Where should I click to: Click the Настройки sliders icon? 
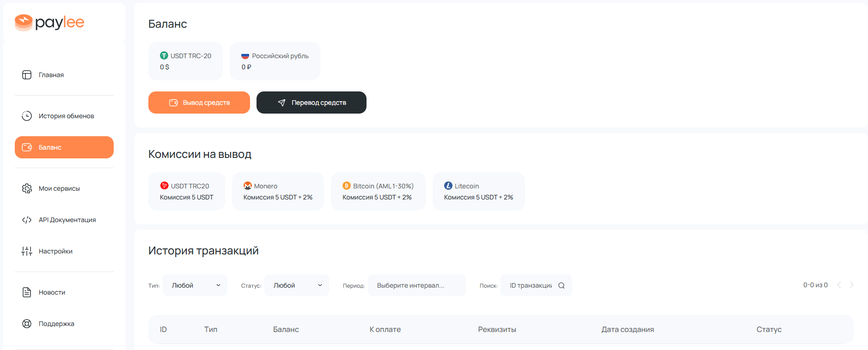tap(27, 251)
